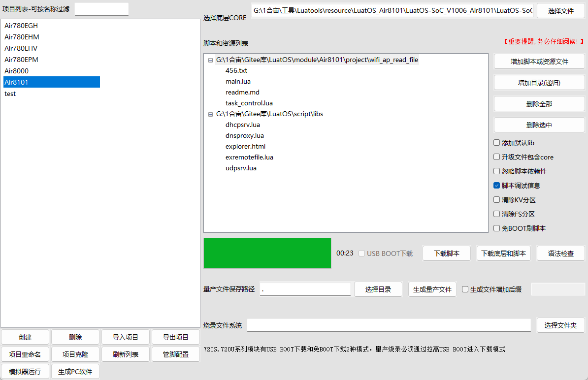
Task: Click 项目重命名 button
Action: (x=25, y=354)
